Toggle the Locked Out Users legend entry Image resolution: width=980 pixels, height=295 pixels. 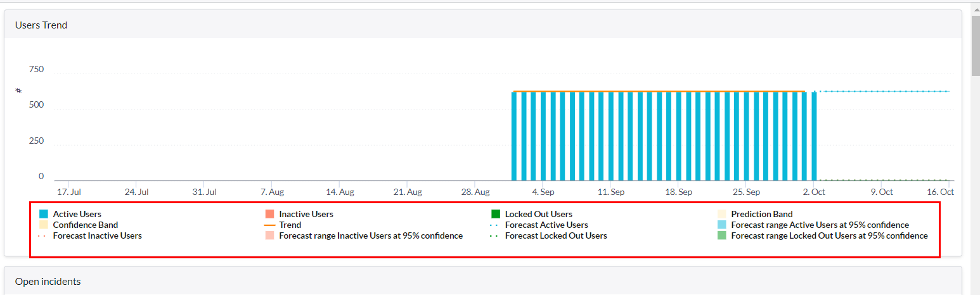click(x=538, y=214)
